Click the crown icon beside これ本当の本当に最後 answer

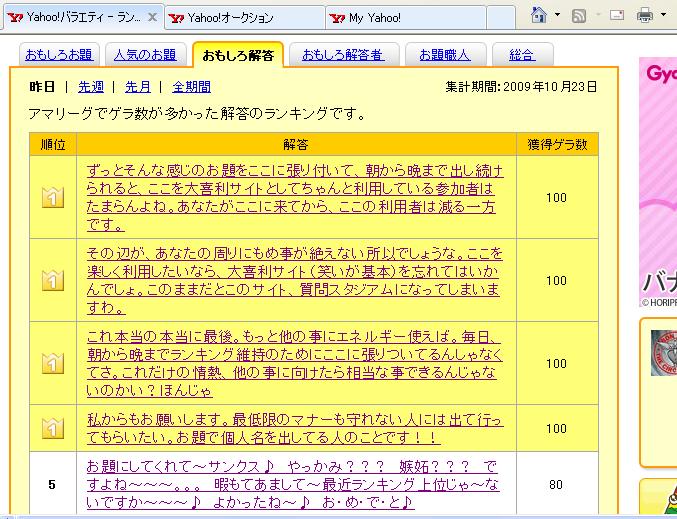(53, 363)
